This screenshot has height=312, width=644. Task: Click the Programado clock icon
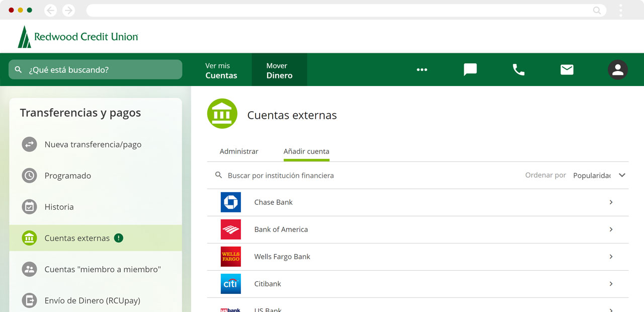tap(29, 176)
